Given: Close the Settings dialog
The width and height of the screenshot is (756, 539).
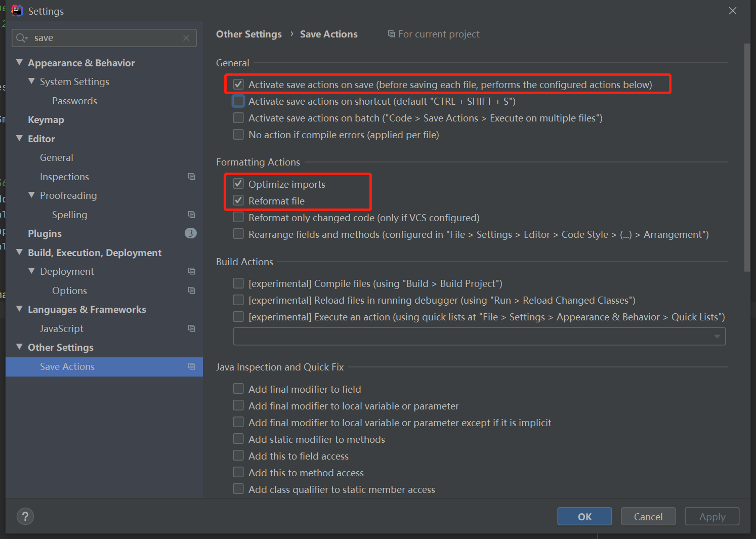Looking at the screenshot, I should [733, 11].
